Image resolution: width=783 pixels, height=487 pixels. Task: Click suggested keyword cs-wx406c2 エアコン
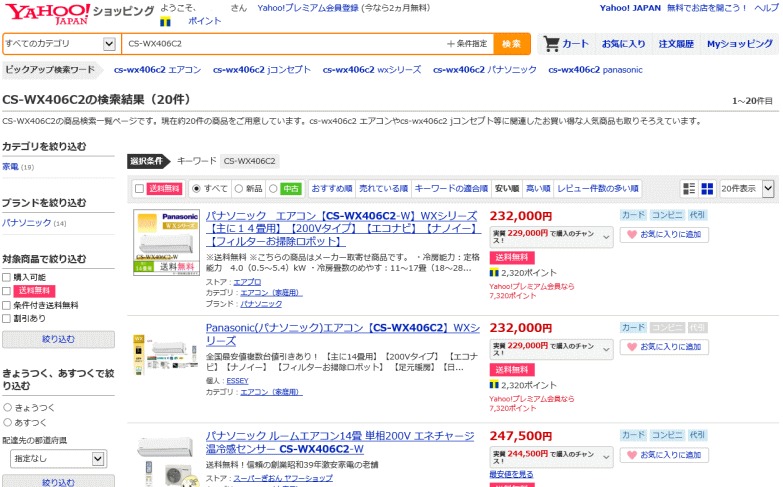point(157,70)
